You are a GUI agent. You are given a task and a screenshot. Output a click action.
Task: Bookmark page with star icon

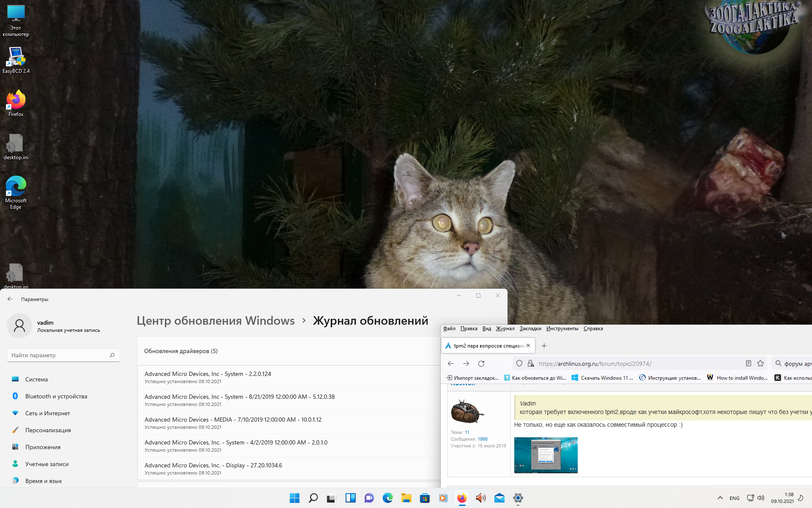[x=760, y=364]
